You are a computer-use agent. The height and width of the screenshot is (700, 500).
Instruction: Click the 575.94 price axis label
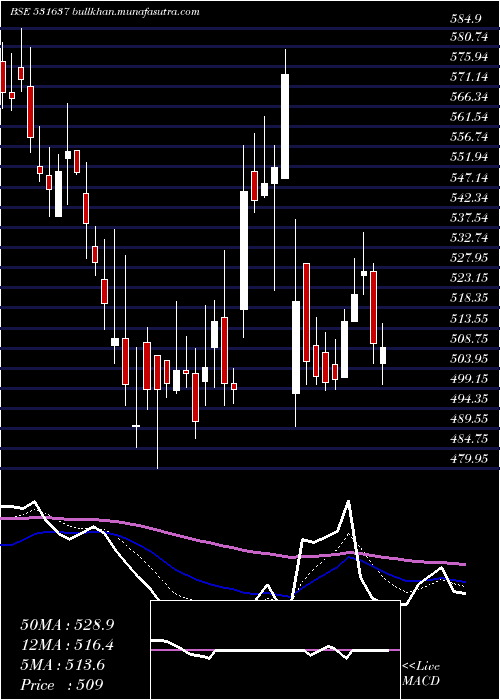coord(469,57)
